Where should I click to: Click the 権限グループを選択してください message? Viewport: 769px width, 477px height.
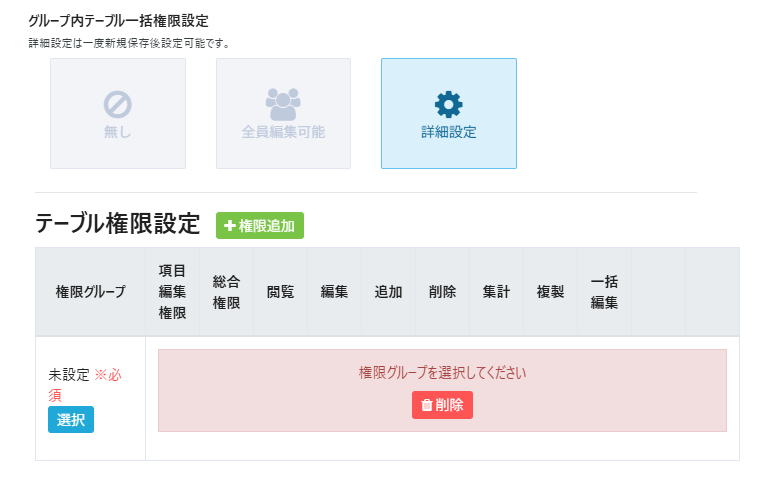click(442, 373)
